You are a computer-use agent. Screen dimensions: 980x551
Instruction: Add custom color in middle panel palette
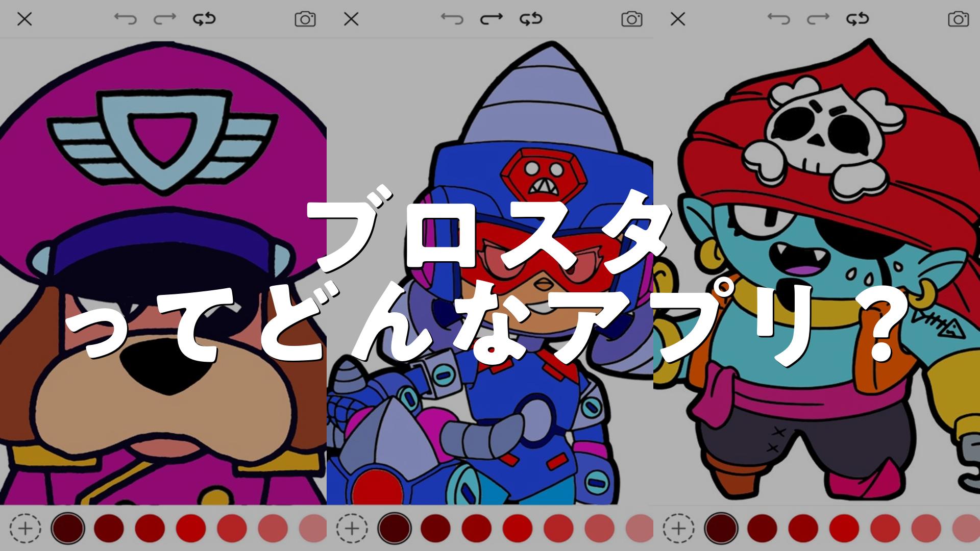click(352, 528)
